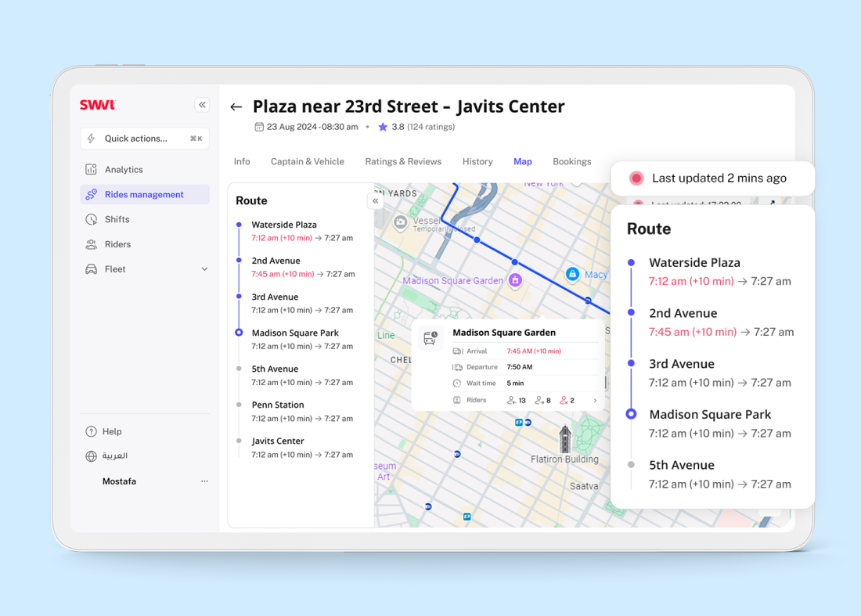This screenshot has width=861, height=616.
Task: Select the Map tab
Action: tap(523, 161)
